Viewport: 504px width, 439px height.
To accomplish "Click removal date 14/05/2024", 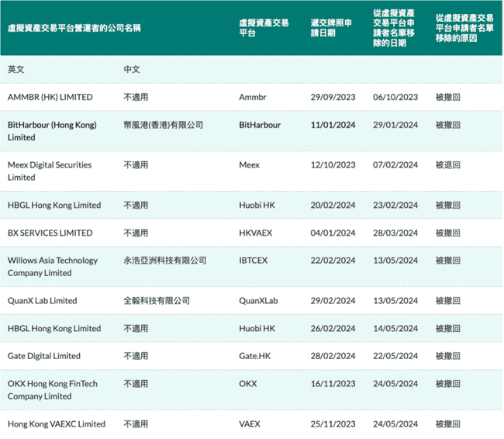I will [x=395, y=328].
